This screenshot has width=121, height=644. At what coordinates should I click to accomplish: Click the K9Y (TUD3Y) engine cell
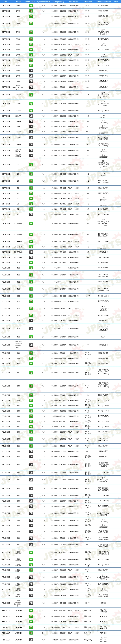click(103, 215)
